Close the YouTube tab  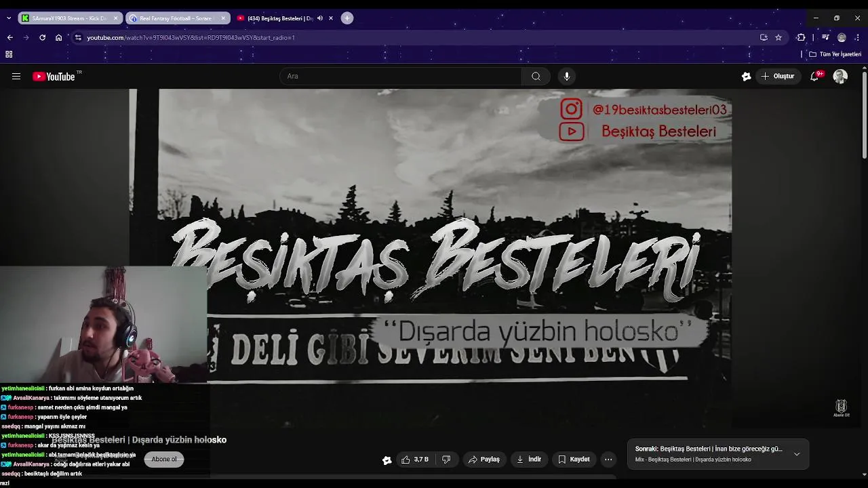(x=331, y=18)
